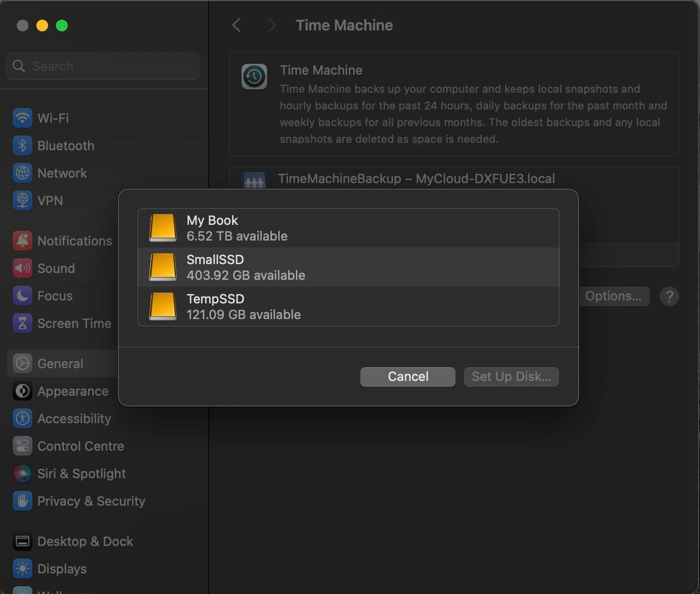Open the Wi-Fi label in sidebar
Viewport: 700px width, 594px height.
pos(53,118)
